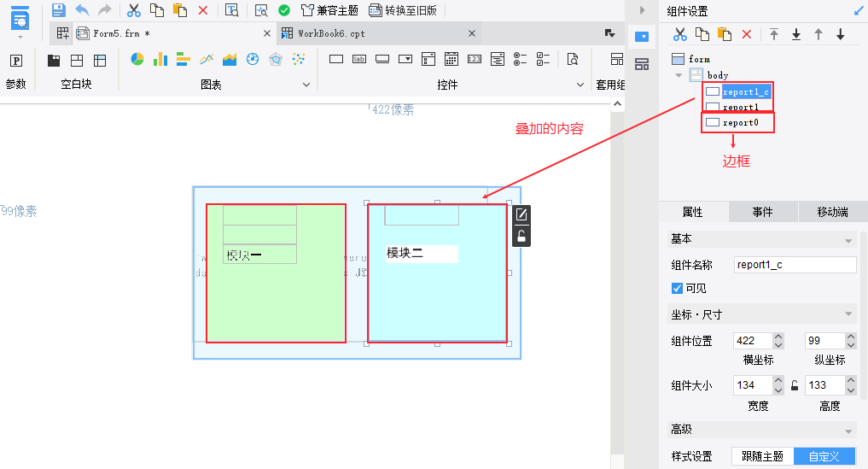868x469 pixels.
Task: Save the form with the floppy disk icon
Action: [58, 10]
